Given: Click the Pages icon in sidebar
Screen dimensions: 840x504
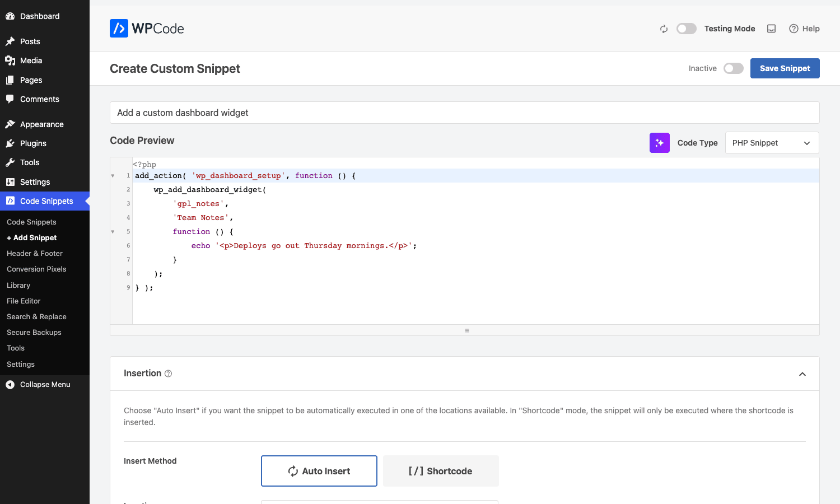Looking at the screenshot, I should [10, 80].
